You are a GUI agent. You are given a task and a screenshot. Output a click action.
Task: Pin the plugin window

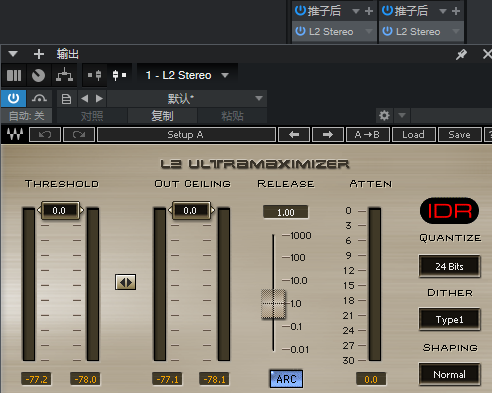click(x=461, y=54)
